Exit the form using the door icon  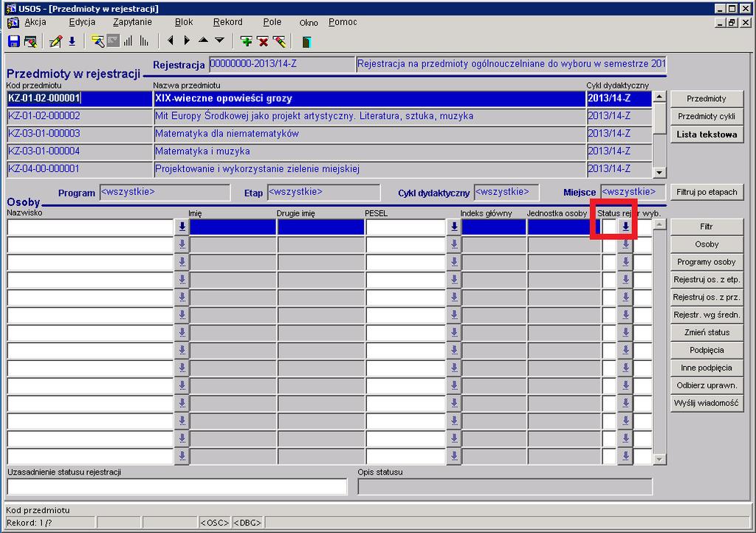[x=306, y=42]
